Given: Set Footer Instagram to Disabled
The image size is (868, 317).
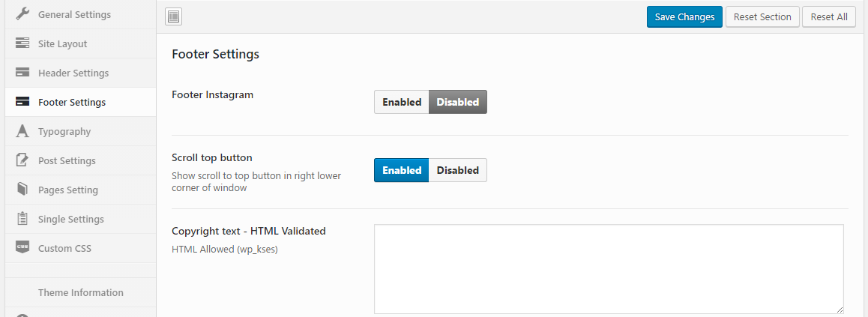Looking at the screenshot, I should point(457,102).
